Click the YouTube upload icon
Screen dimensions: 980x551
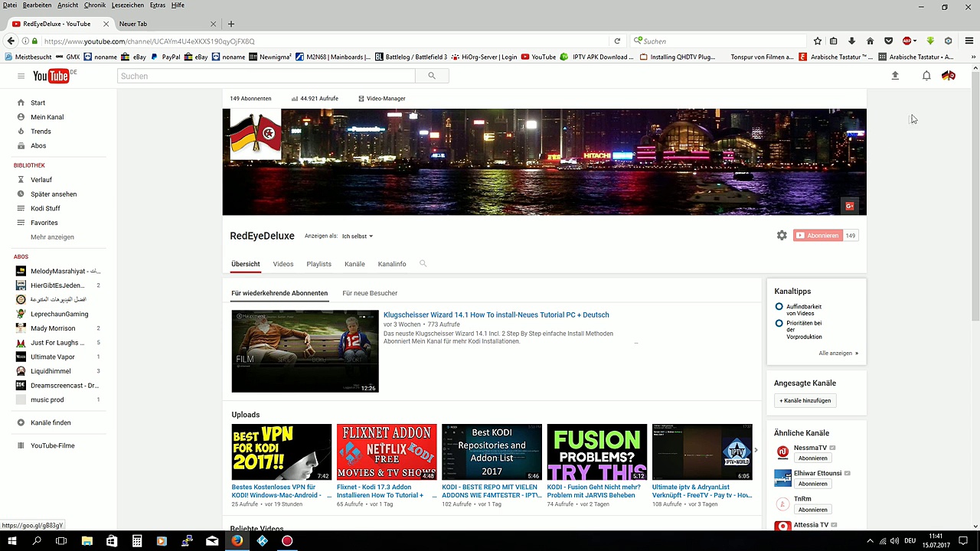click(895, 76)
